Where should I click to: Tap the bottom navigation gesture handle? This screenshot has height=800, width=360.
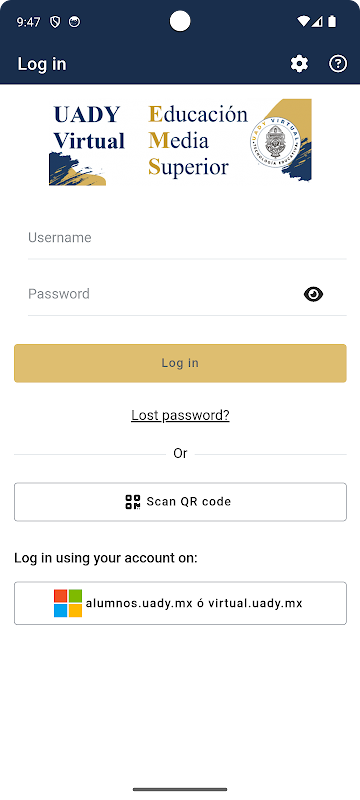coord(180,789)
